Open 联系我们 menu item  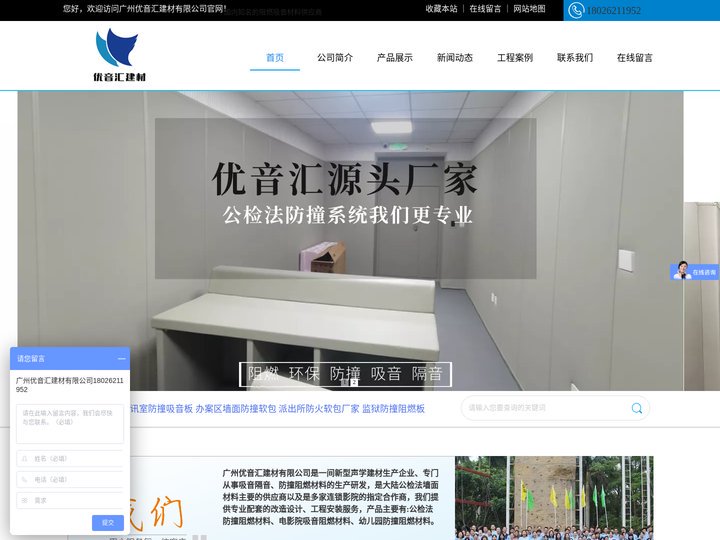tap(575, 58)
